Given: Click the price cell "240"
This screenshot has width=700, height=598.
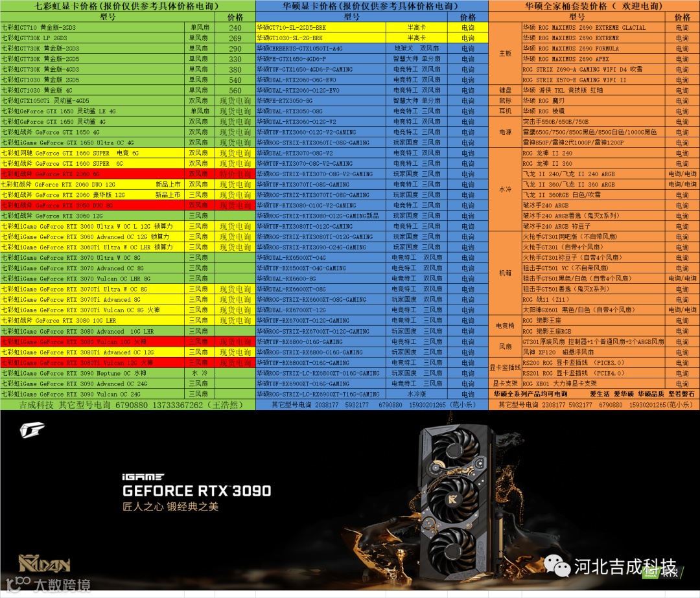Looking at the screenshot, I should click(x=235, y=28).
